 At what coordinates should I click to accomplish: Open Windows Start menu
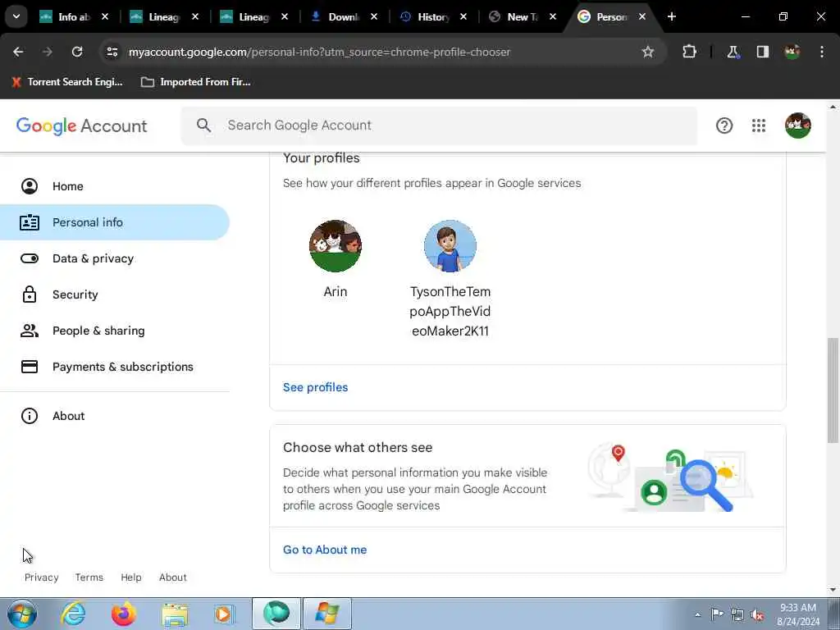[22, 614]
